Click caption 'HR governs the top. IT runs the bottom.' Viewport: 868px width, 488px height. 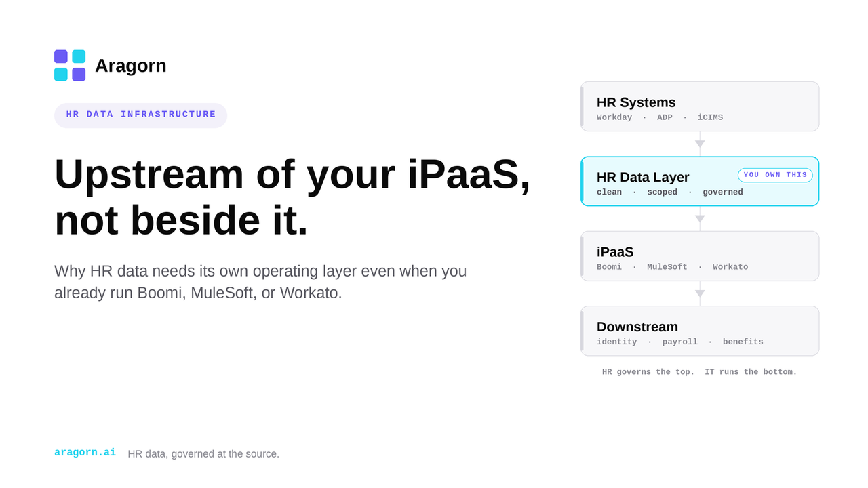click(700, 372)
